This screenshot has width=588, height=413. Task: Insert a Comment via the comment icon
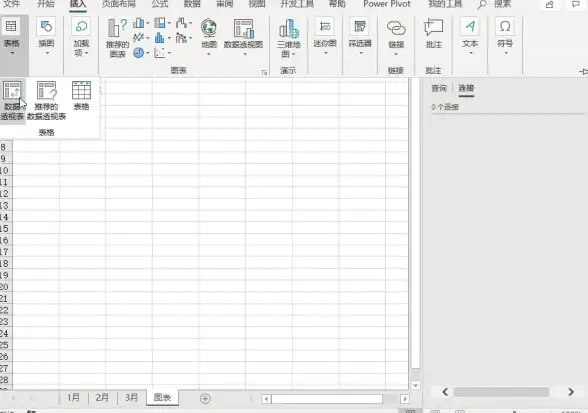coord(434,28)
